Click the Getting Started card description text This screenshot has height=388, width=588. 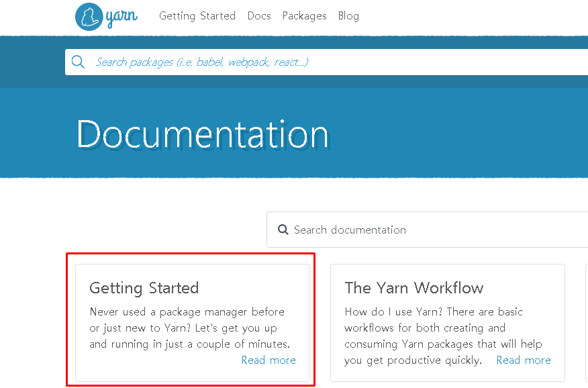point(190,328)
